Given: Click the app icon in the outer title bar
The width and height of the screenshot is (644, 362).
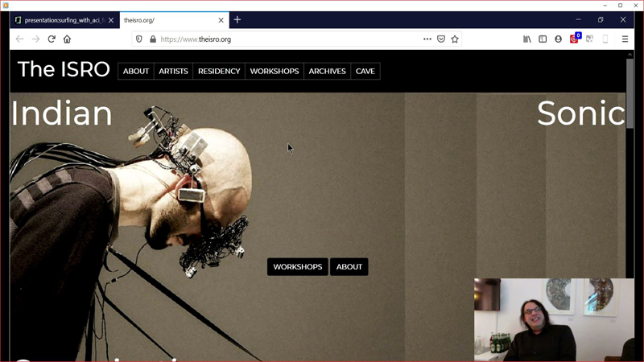Looking at the screenshot, I should pos(6,6).
